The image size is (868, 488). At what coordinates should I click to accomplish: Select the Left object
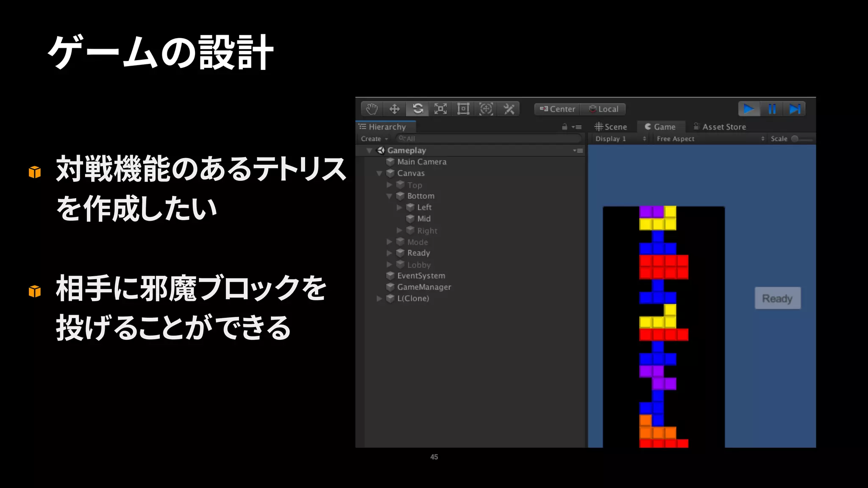(424, 207)
